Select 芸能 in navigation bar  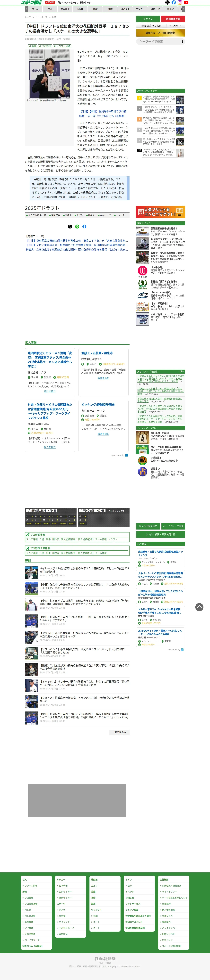pos(110,9)
